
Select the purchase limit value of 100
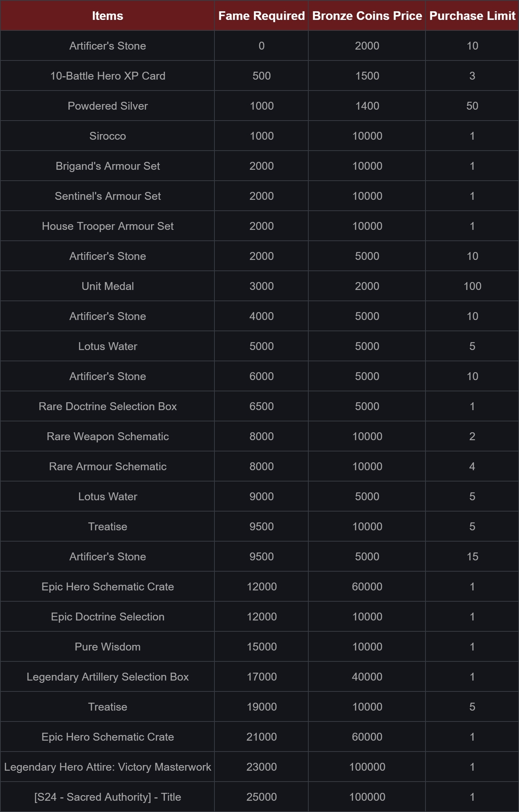tap(472, 286)
